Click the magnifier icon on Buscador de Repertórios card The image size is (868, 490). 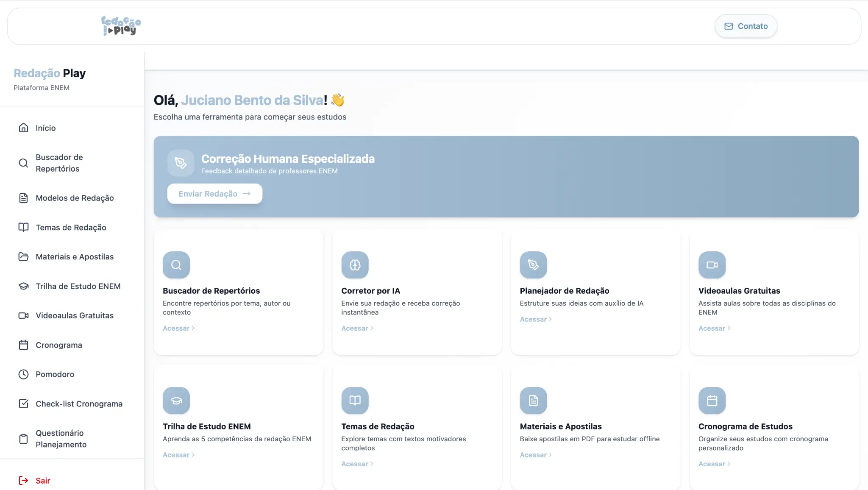tap(176, 265)
